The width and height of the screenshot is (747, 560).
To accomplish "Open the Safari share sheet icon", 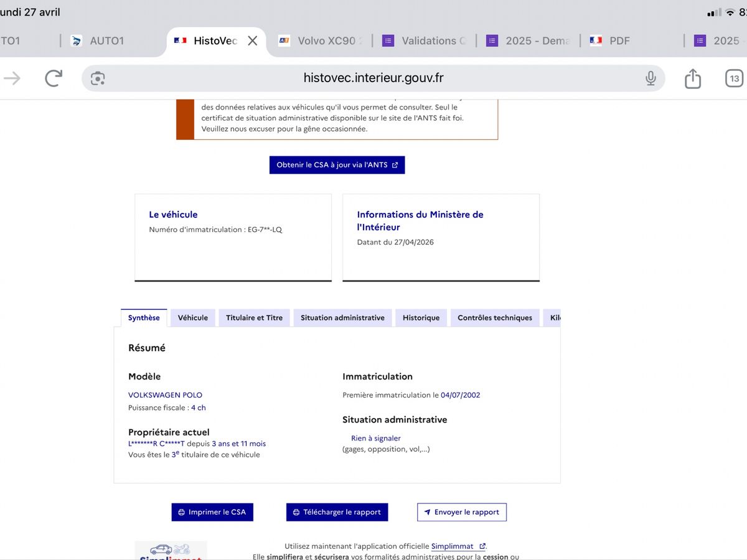I will 693,78.
